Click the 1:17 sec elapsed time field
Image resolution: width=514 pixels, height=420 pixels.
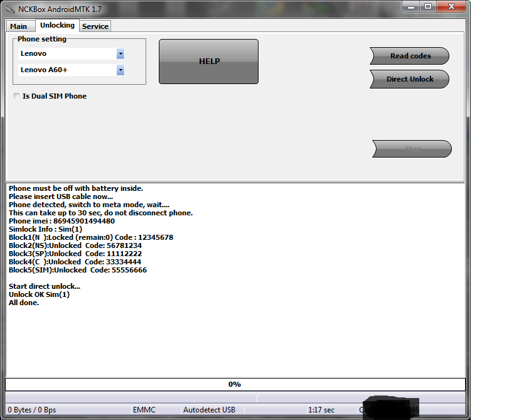321,410
